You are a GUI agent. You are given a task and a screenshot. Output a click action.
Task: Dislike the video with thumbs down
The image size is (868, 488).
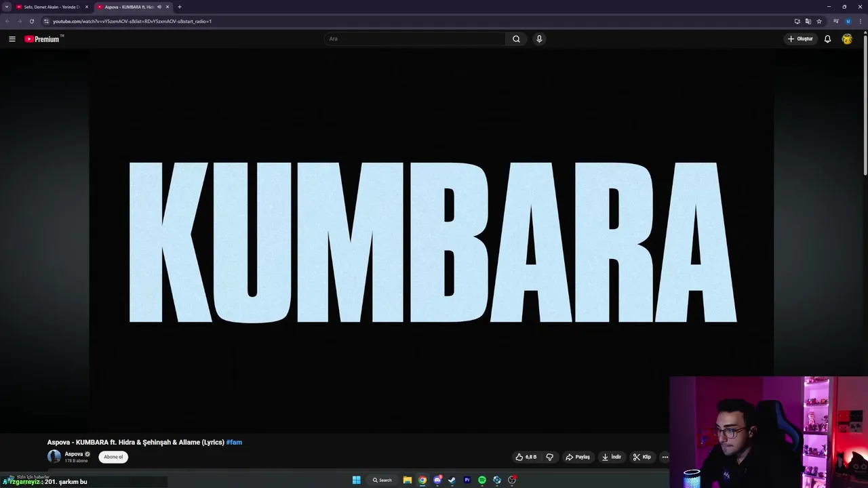point(550,457)
